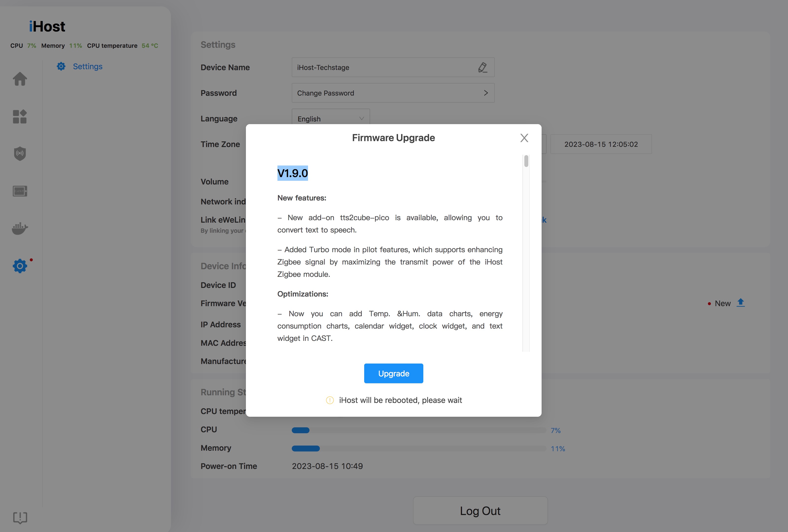Click the firmware upload arrow icon
Image resolution: width=788 pixels, height=532 pixels.
(740, 303)
